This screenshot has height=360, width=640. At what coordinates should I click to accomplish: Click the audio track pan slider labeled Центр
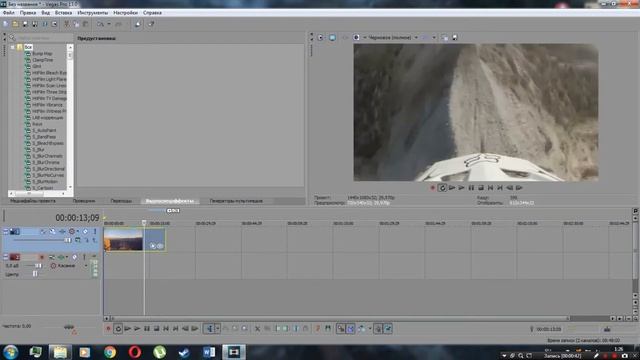coord(35,274)
